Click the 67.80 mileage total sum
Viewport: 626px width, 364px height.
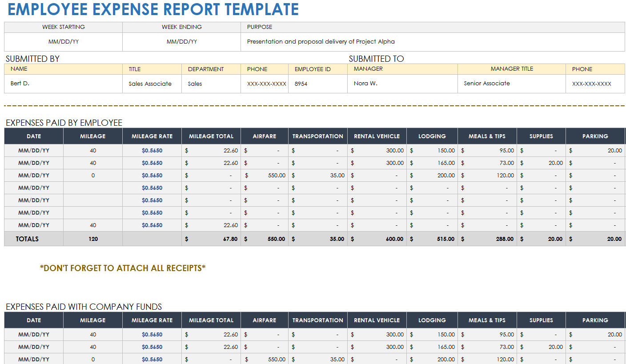coord(230,239)
